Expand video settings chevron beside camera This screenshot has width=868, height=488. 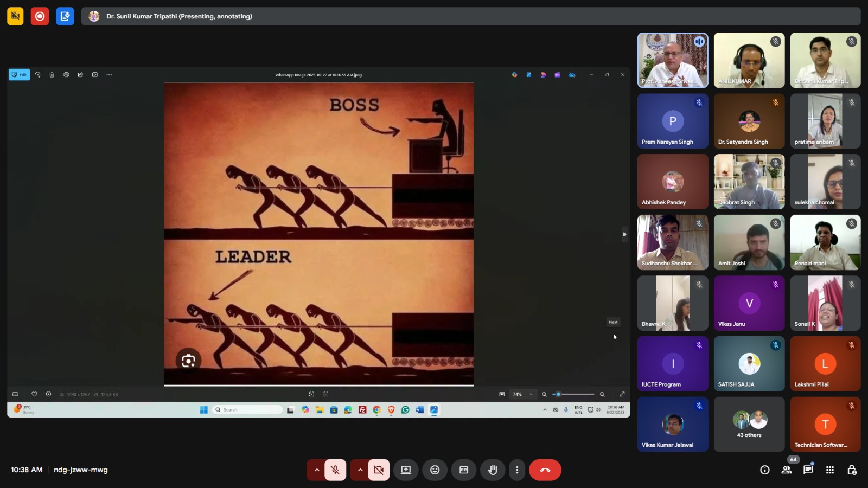tap(360, 470)
